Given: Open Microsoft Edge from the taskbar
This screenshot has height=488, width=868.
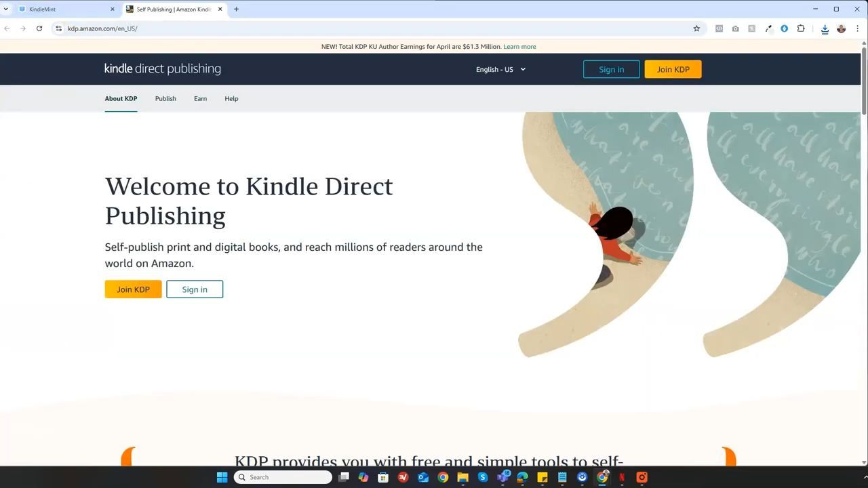Looking at the screenshot, I should point(522,477).
